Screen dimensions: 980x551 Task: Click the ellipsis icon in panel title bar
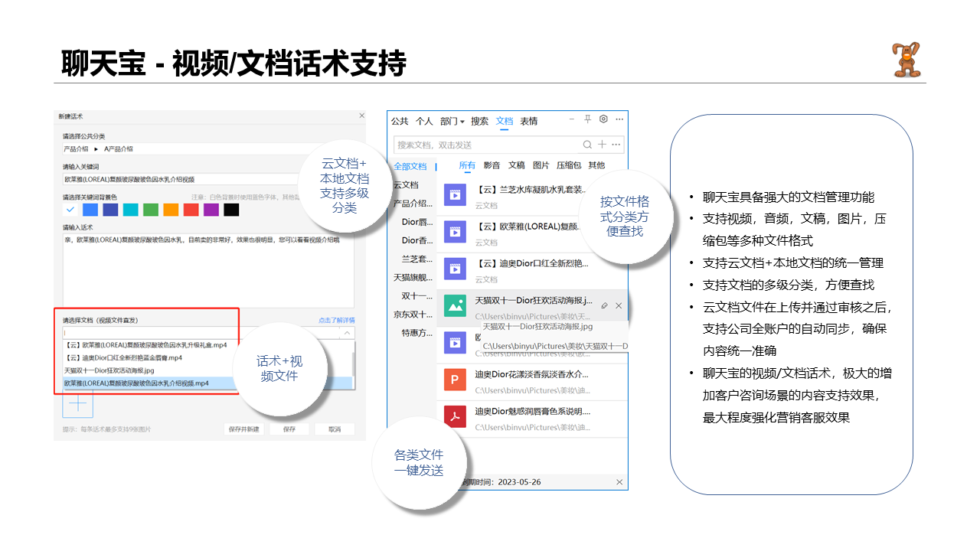(x=619, y=119)
